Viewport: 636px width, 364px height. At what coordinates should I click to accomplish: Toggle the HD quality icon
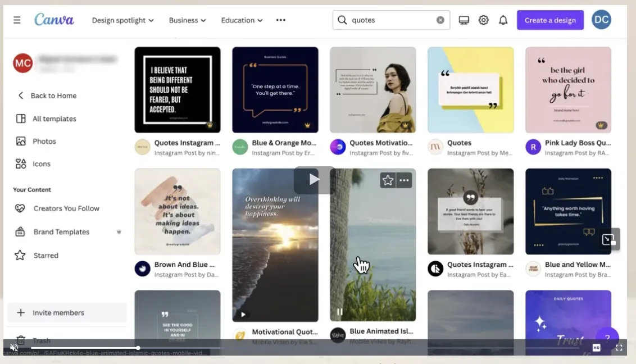(x=596, y=347)
